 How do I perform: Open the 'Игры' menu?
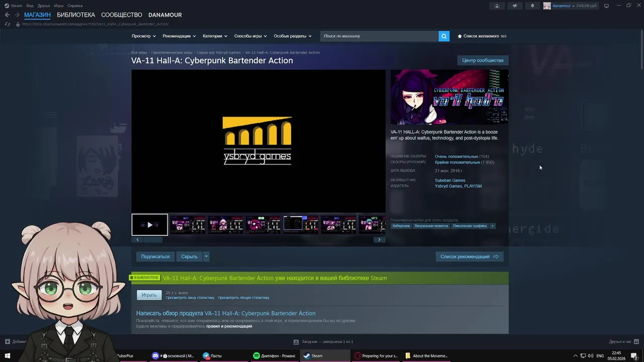click(58, 6)
